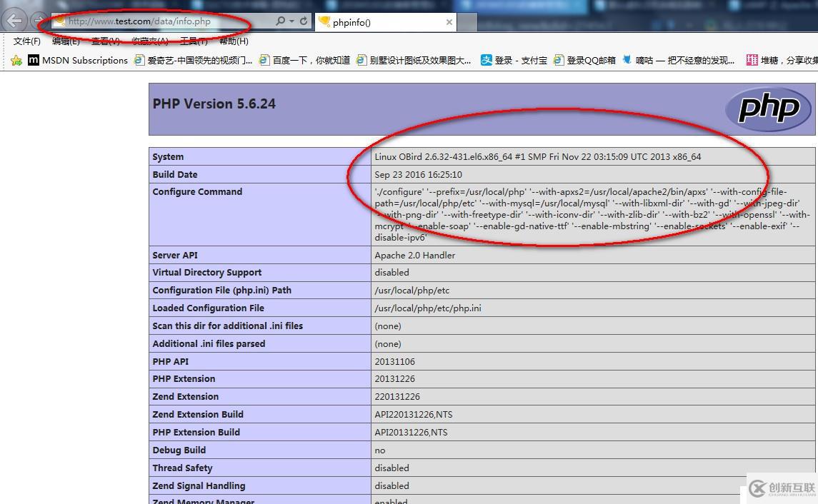The image size is (818, 504).
Task: Click the PHP Extension label
Action: 184,379
